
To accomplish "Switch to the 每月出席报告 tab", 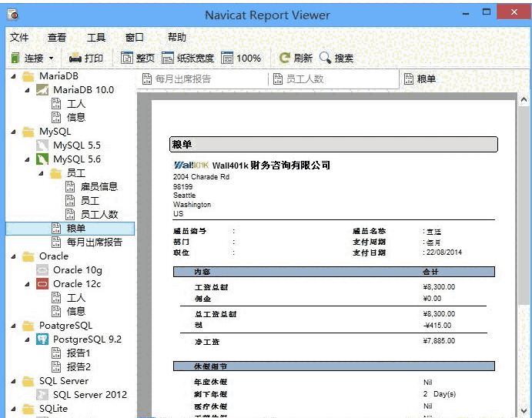I will tap(202, 79).
